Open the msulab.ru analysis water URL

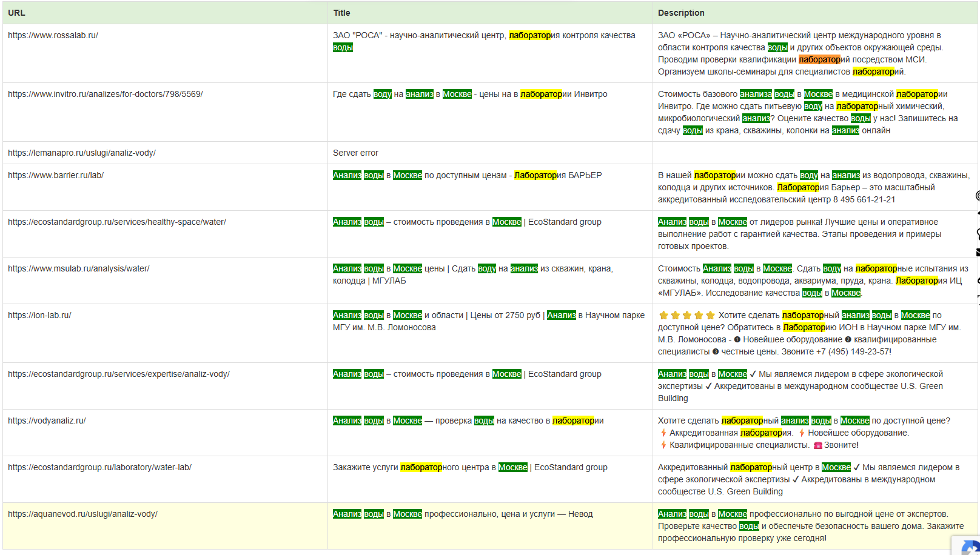(78, 268)
